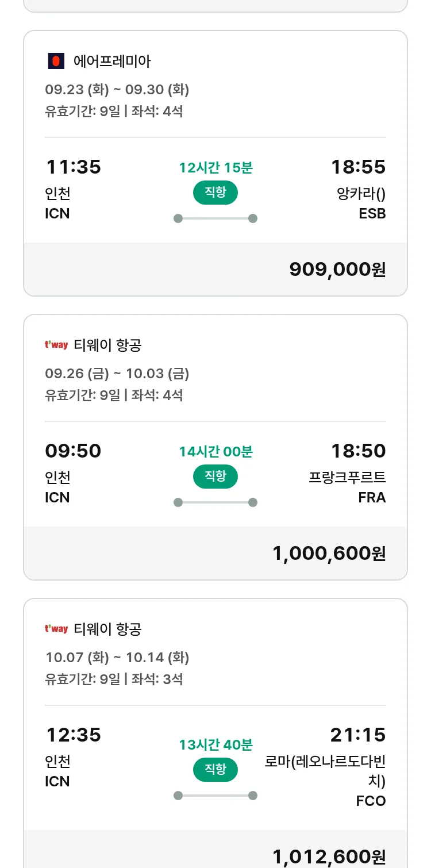The image size is (431, 868).
Task: Choose the 1,012,600원 fare
Action: (329, 857)
